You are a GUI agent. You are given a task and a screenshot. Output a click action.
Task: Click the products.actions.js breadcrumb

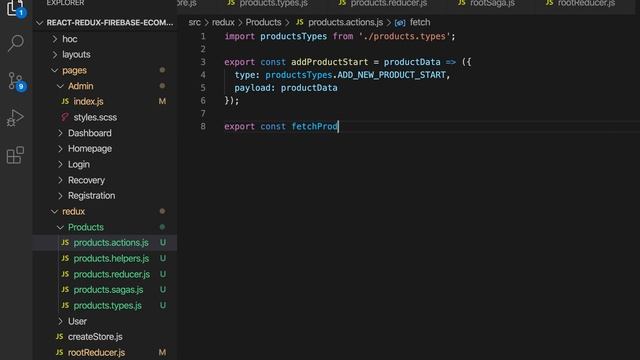[345, 22]
